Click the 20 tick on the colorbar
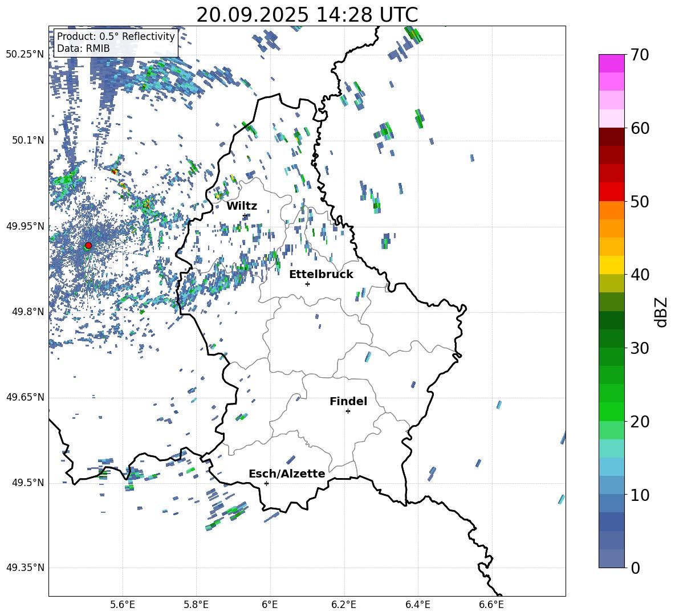This screenshot has width=675, height=616. tap(640, 421)
